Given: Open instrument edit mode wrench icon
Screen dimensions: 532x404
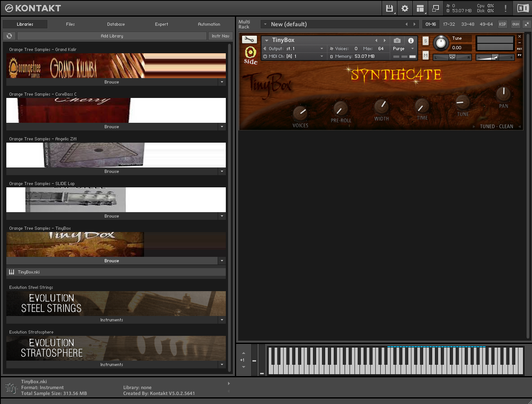Looking at the screenshot, I should point(249,40).
